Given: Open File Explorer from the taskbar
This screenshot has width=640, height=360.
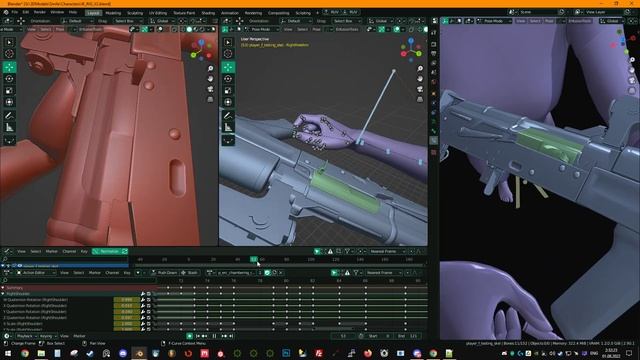Looking at the screenshot, I should pos(41,353).
